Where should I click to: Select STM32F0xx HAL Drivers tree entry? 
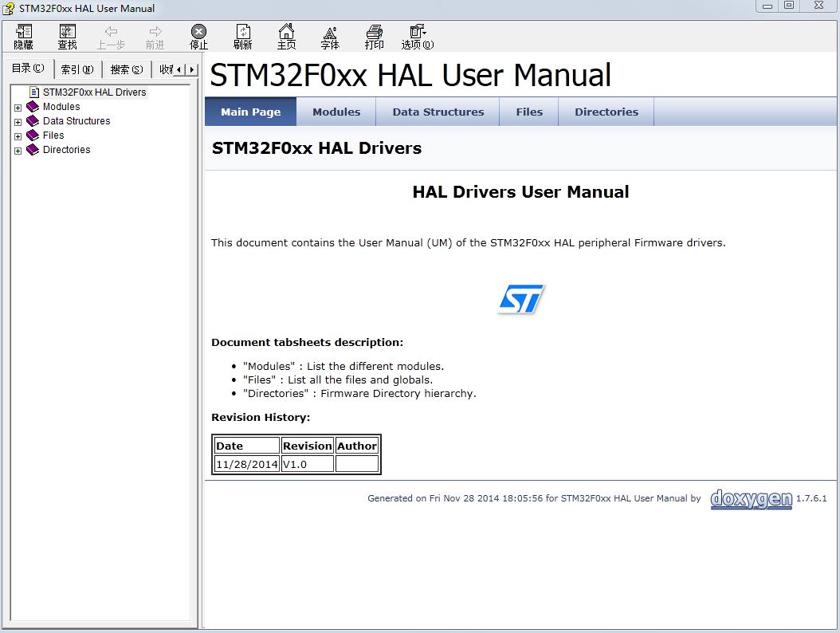pos(94,92)
